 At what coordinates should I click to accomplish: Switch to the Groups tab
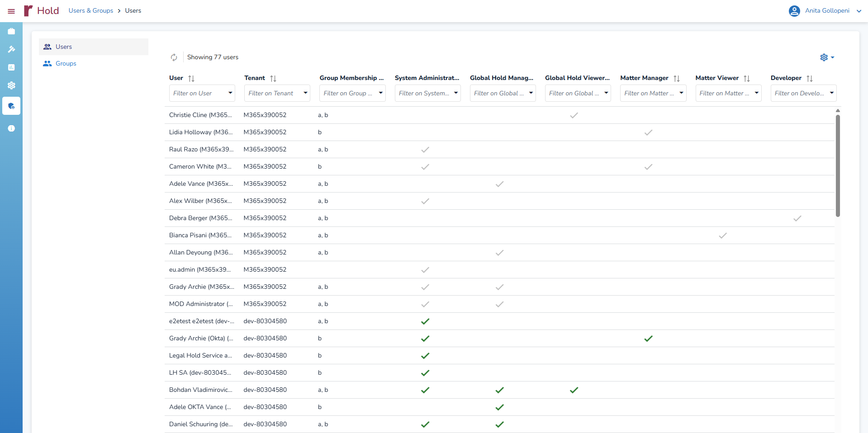tap(66, 64)
